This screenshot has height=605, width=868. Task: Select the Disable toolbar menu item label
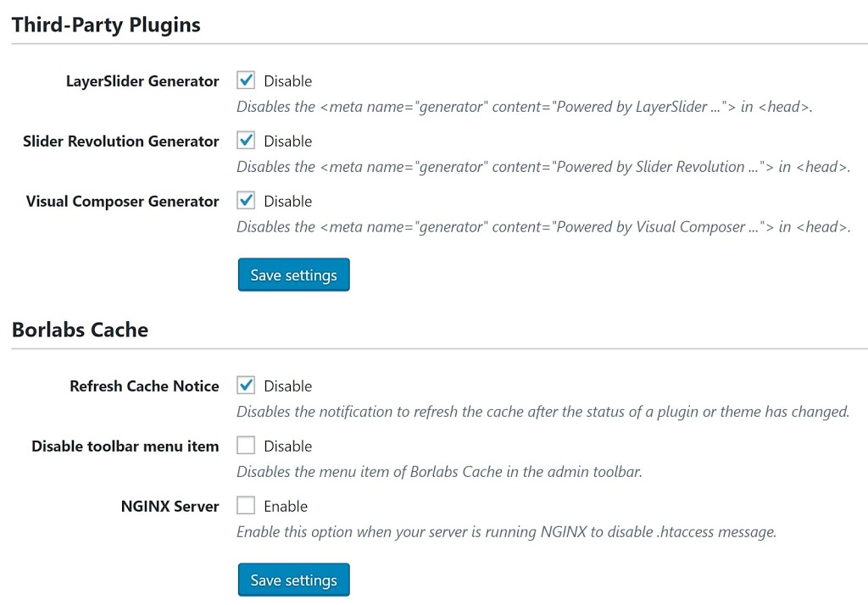(x=125, y=447)
